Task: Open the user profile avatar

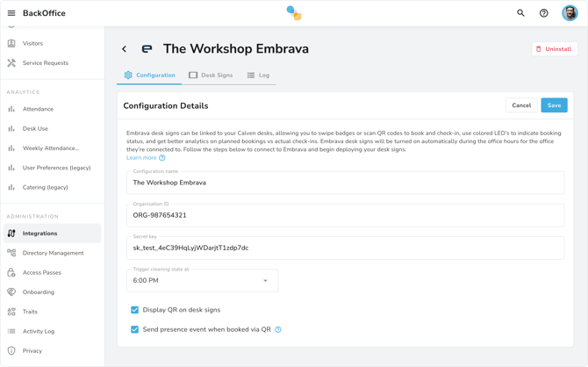Action: [570, 13]
